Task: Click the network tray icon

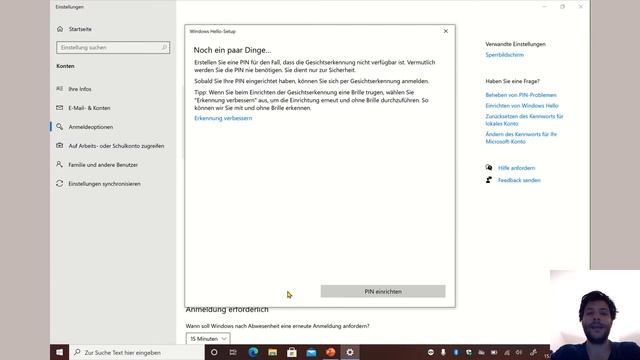Action: (x=507, y=352)
